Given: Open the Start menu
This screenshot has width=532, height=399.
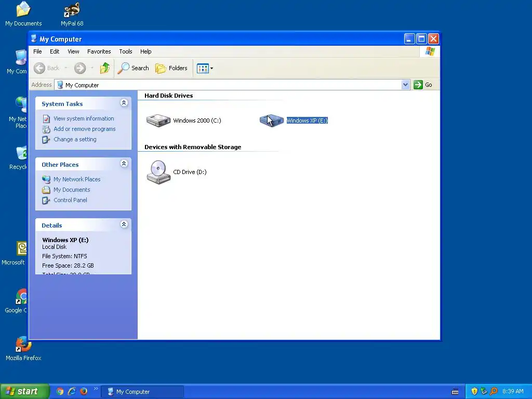Looking at the screenshot, I should tap(24, 391).
